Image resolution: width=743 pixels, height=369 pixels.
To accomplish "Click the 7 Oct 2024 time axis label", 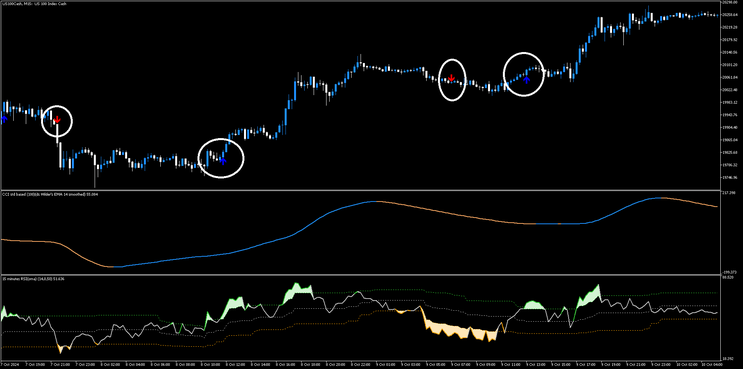I will click(x=9, y=366).
